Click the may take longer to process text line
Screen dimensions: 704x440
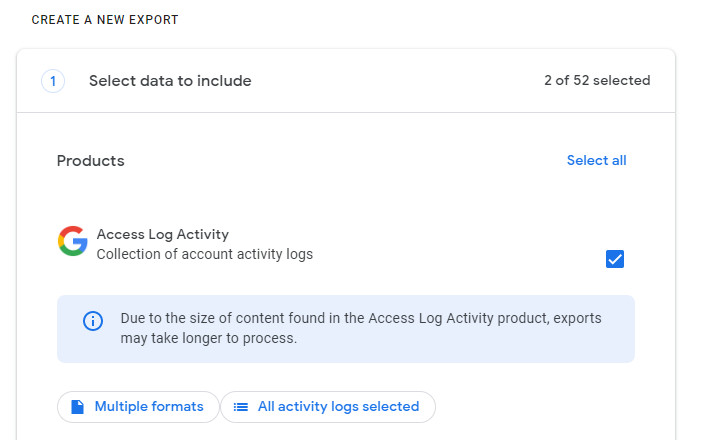209,338
